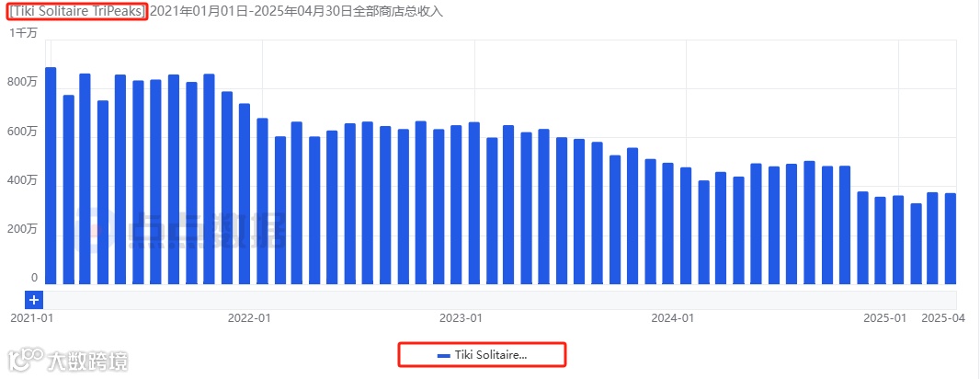Click the 2024-01 axis label
Viewport: 980px width, 379px height.
(x=673, y=318)
